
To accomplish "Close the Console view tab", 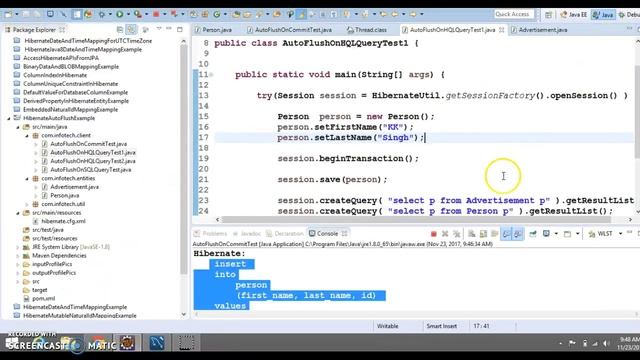I will coord(344,234).
